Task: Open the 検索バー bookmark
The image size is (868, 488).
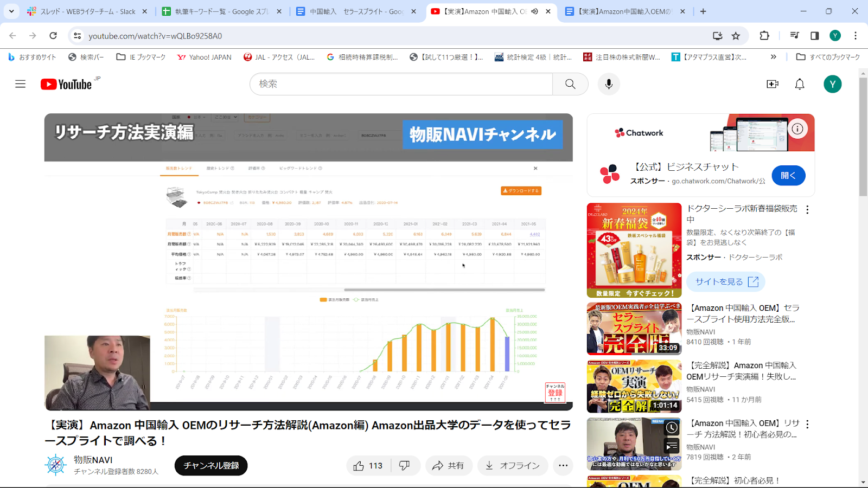Action: point(86,57)
